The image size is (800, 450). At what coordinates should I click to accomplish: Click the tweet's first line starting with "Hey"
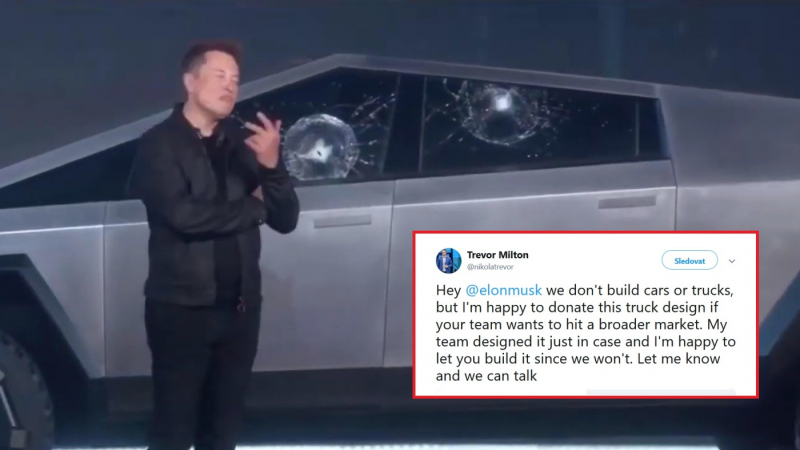click(585, 290)
